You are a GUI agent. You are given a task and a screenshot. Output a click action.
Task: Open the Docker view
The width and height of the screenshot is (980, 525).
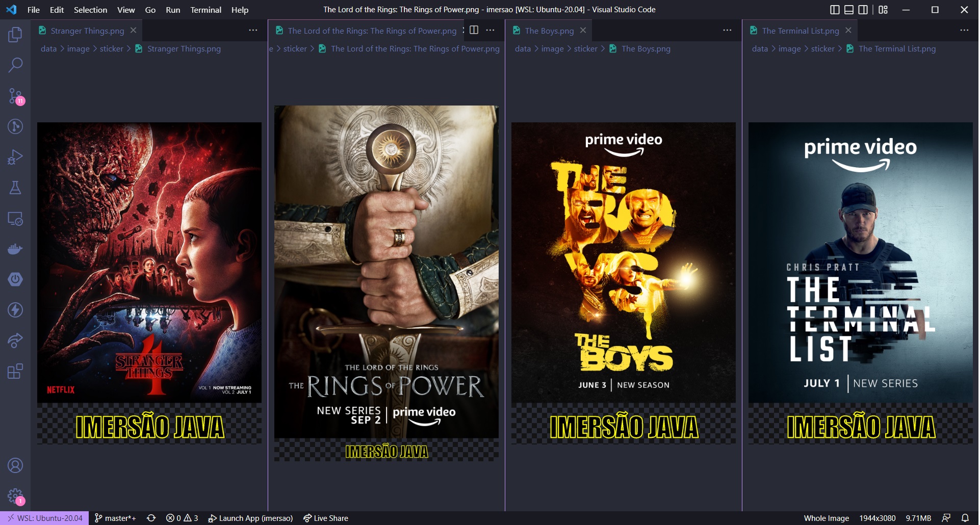(x=15, y=249)
